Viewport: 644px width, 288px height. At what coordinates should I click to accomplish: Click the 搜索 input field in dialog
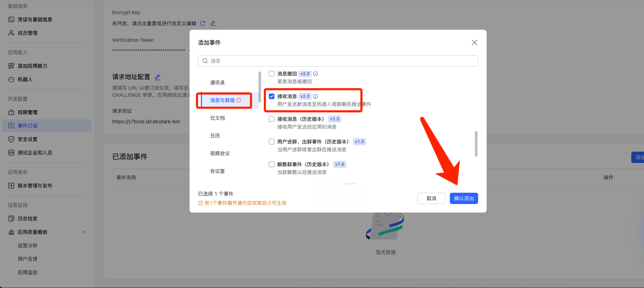pos(338,61)
